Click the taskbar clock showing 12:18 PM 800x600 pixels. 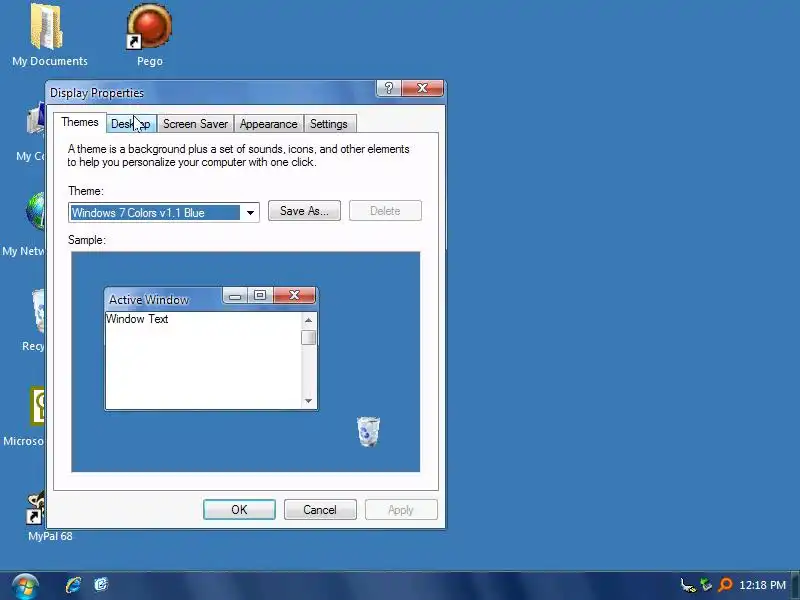(762, 585)
